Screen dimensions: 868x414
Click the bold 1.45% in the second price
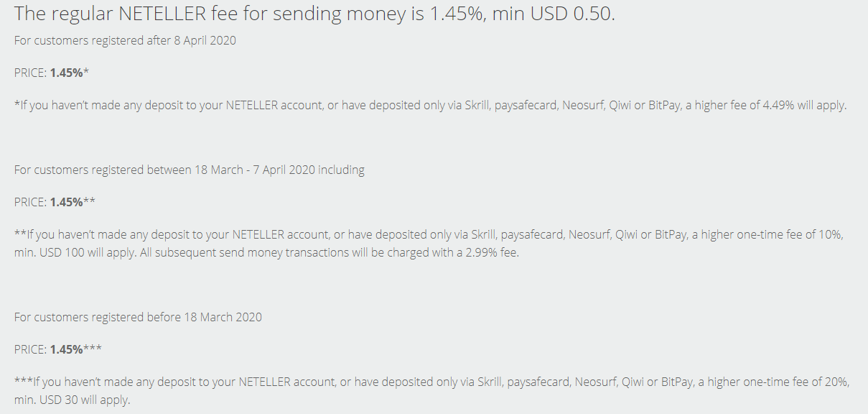[x=67, y=202]
